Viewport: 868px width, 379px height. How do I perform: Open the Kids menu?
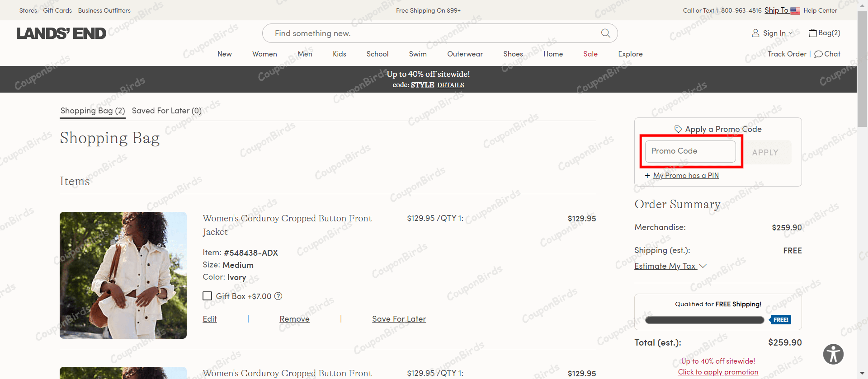coord(339,54)
